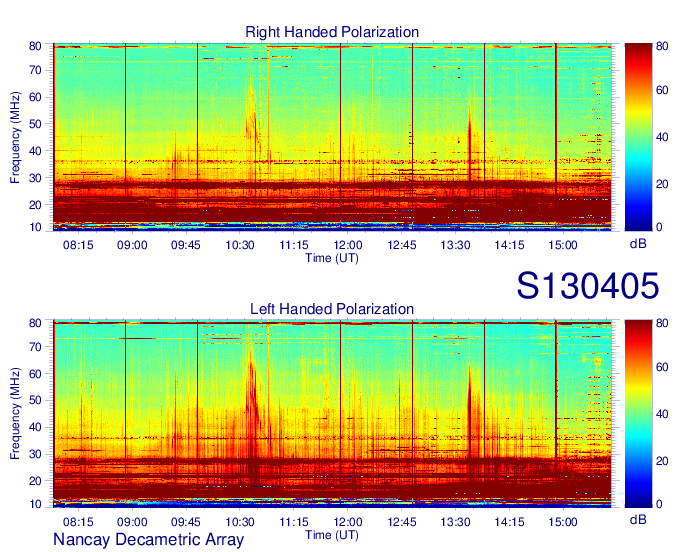Click the 20 MHz frequency tick of Right Handed plot
The width and height of the screenshot is (680, 552).
35,205
